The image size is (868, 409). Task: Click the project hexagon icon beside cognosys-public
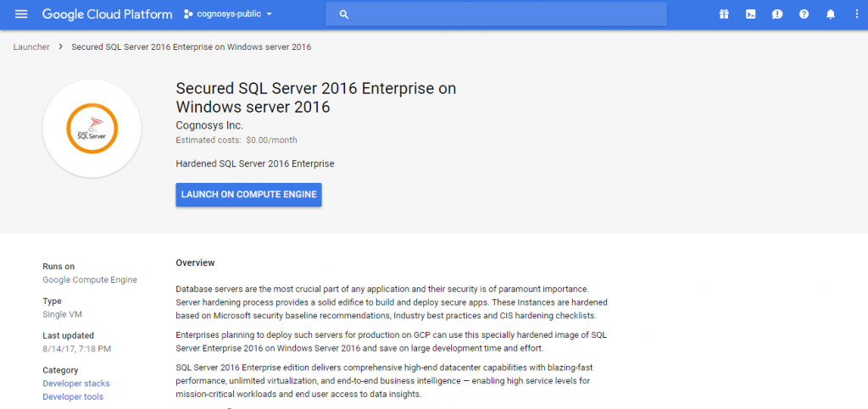[188, 14]
